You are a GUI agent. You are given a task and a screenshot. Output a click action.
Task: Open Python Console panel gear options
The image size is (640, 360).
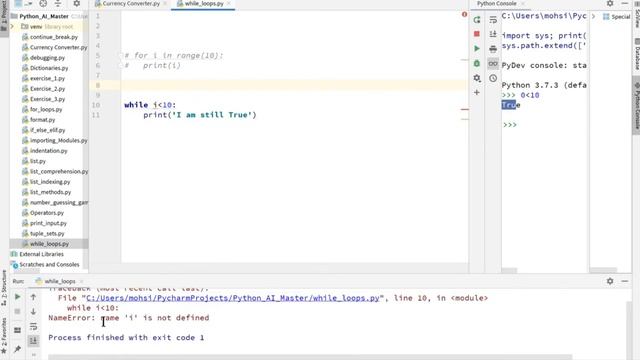click(x=610, y=3)
